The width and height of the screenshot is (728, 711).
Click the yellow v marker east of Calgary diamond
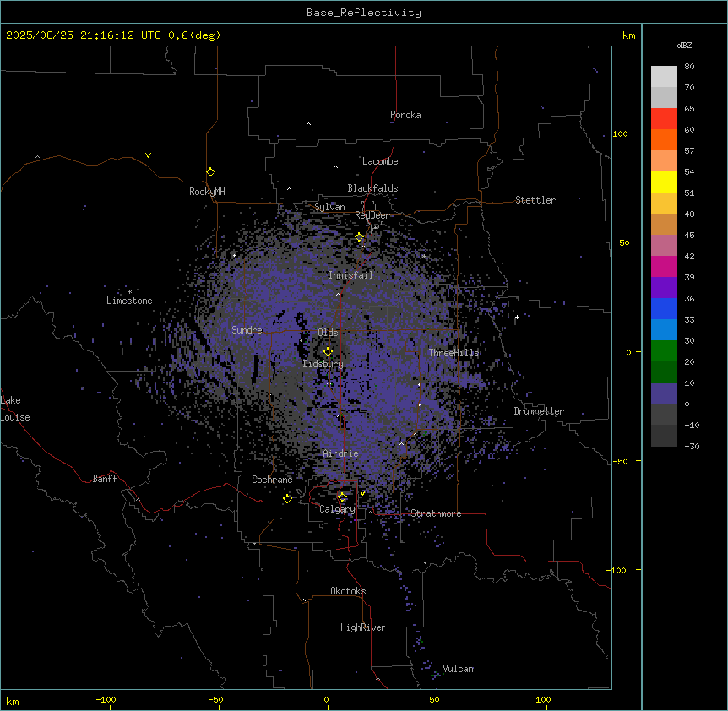362,493
